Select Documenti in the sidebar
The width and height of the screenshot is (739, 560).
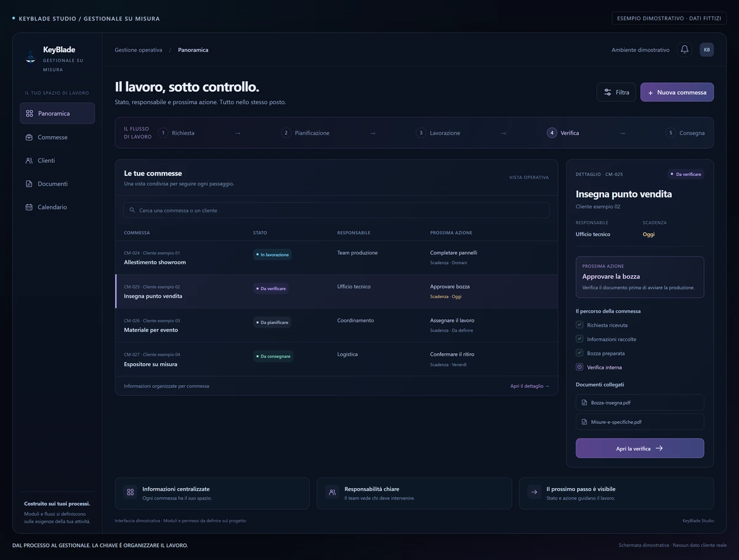[x=57, y=184]
